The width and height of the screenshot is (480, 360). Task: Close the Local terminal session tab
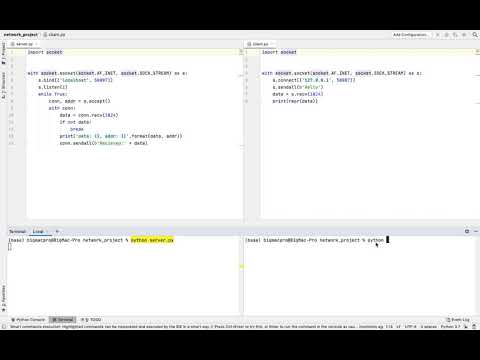click(47, 231)
